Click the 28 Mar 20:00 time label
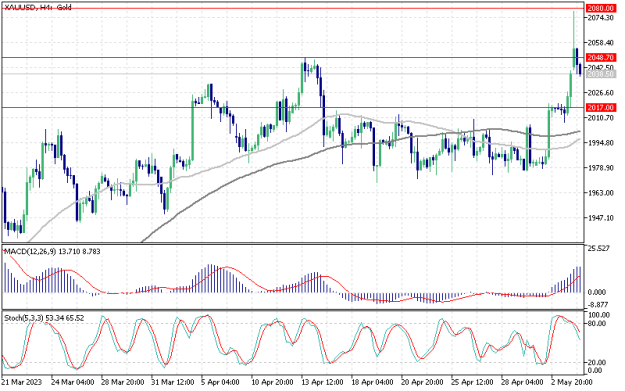 122,382
